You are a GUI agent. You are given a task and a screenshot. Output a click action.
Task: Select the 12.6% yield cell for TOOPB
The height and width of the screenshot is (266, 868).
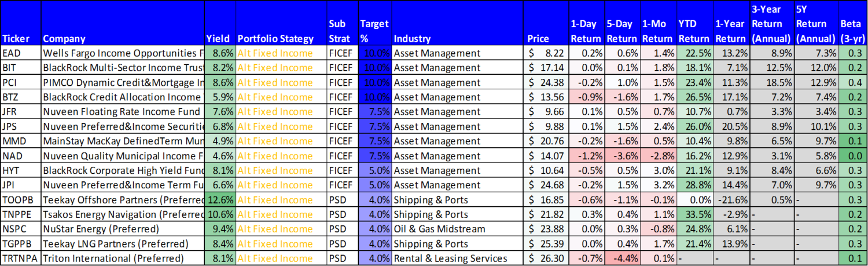tap(220, 200)
